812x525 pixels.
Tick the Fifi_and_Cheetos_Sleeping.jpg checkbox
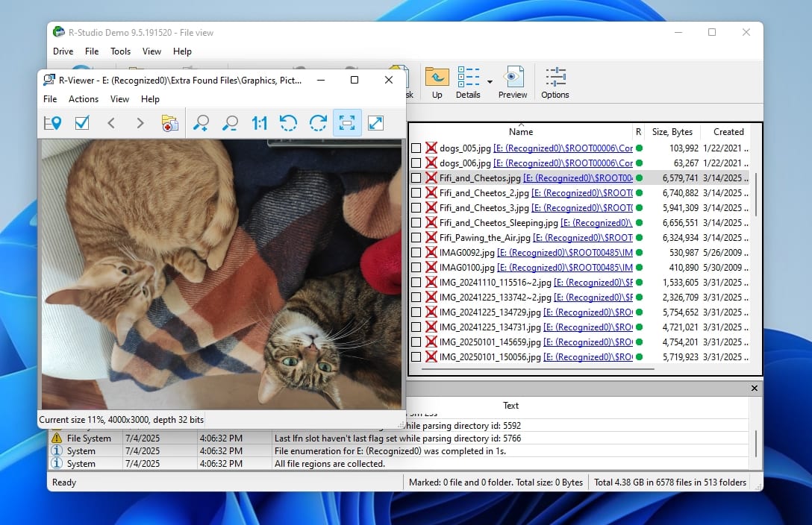pos(416,222)
